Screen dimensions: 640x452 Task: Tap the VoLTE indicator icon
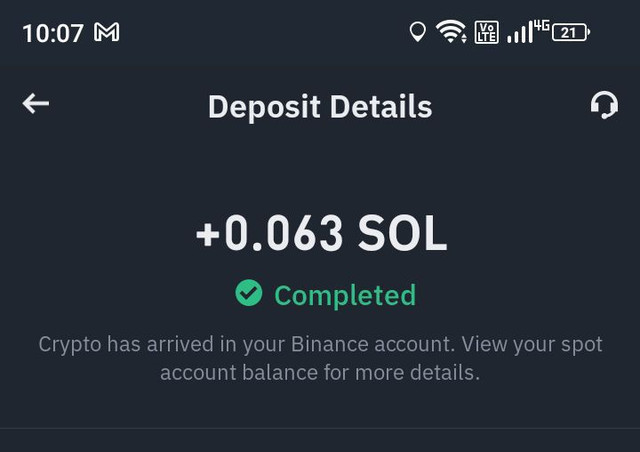(x=487, y=32)
